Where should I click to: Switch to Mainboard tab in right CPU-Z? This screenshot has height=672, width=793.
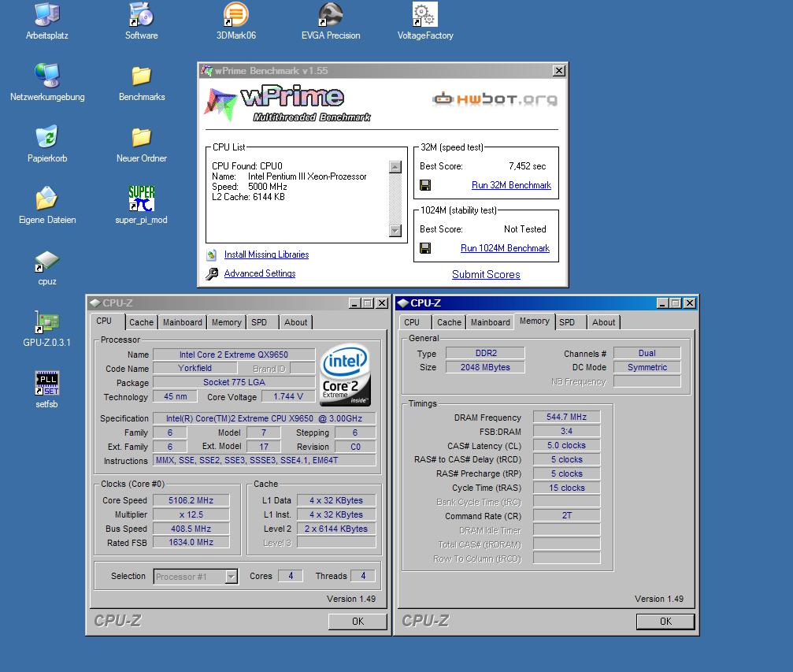[491, 322]
